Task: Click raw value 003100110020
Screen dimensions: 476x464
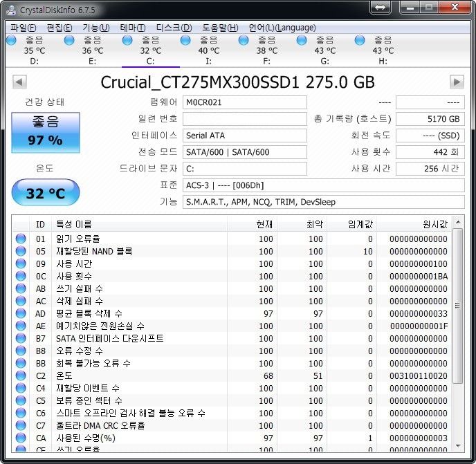Action: coord(419,376)
